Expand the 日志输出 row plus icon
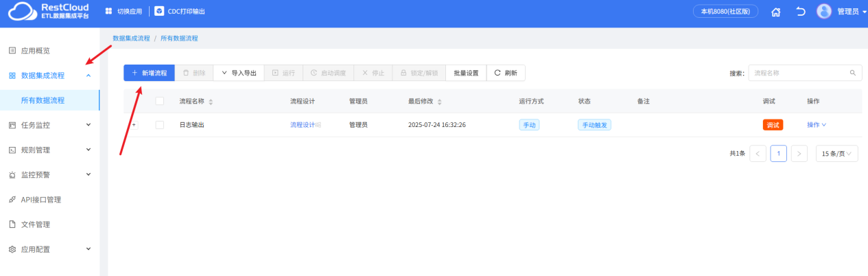The image size is (868, 276). pyautogui.click(x=134, y=125)
